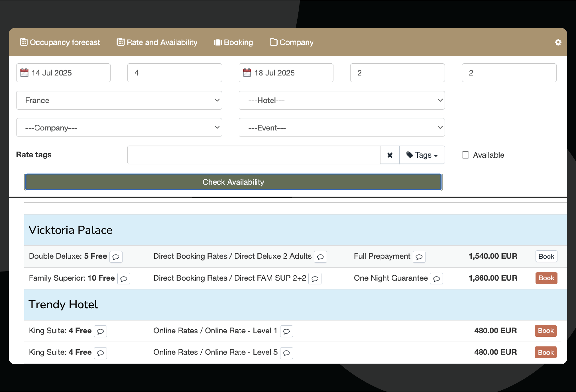Click calendar icon of 18 Jul 2025 field
Screen dimensions: 576x392
click(x=247, y=73)
